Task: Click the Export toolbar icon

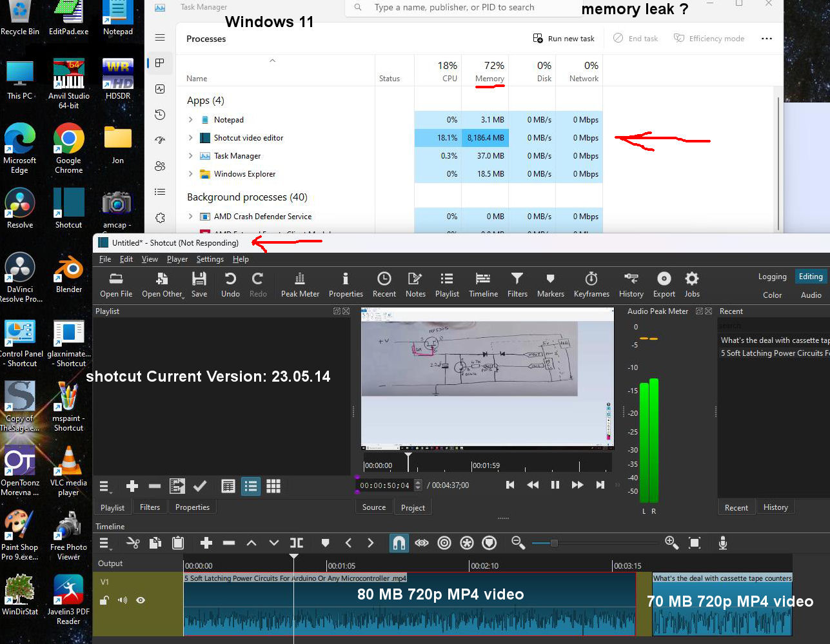Action: 664,284
